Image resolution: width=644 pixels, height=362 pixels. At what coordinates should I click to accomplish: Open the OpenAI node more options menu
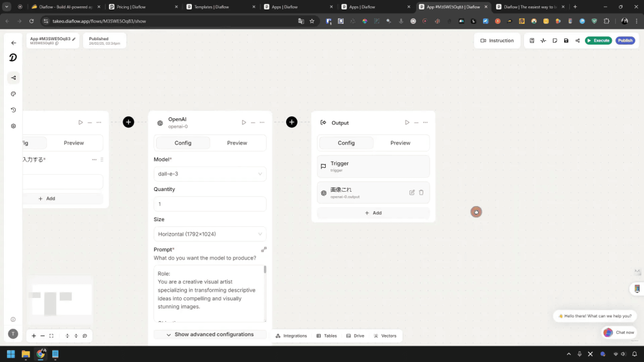(262, 123)
